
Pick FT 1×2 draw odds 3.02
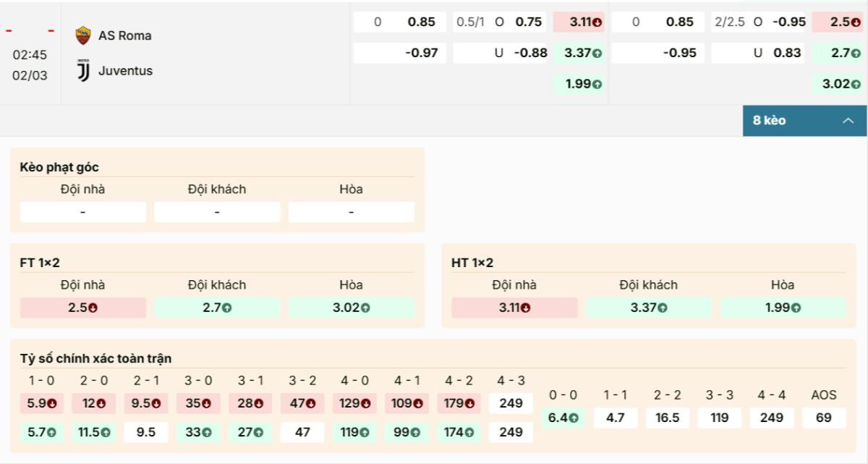coord(351,308)
